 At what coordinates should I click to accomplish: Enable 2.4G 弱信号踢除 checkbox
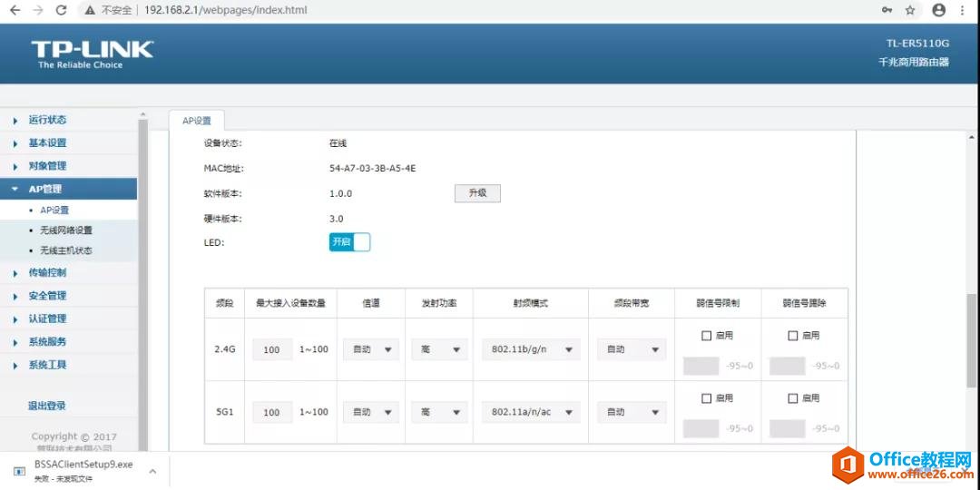[x=793, y=336]
